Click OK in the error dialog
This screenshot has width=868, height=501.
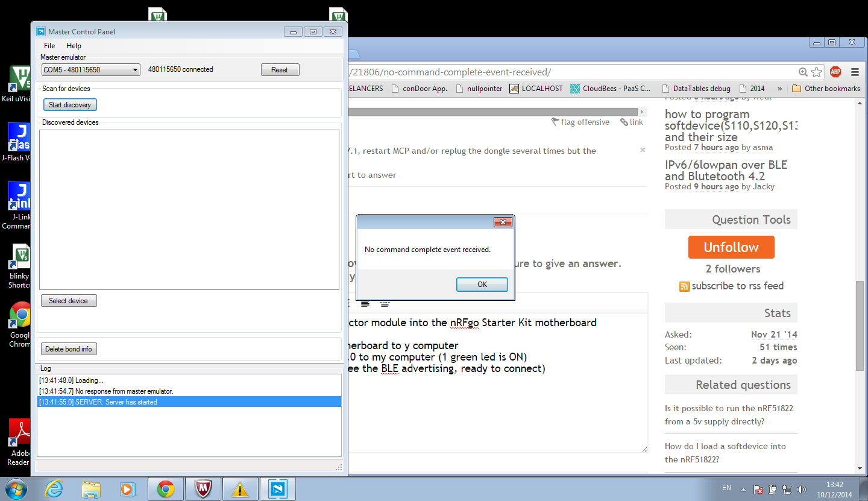coord(482,285)
